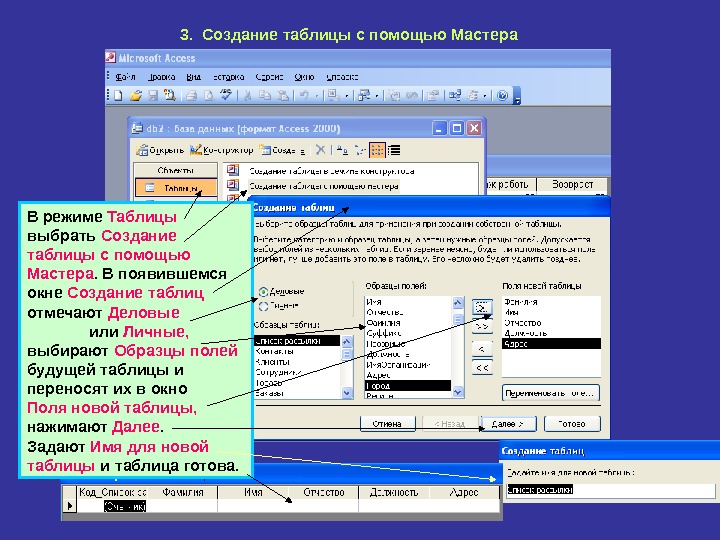720x540 pixels.
Task: Open the Окно menu
Action: 304,77
